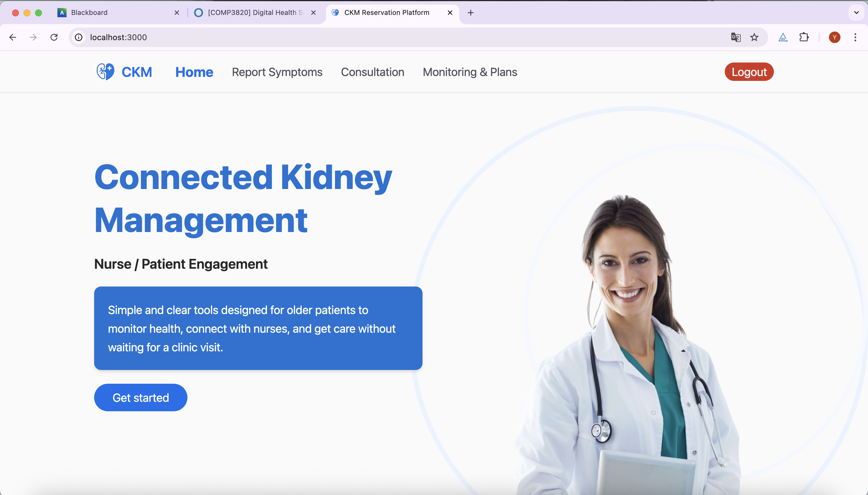Open the browser extensions puzzle icon
Screen dimensions: 868x495
[804, 37]
